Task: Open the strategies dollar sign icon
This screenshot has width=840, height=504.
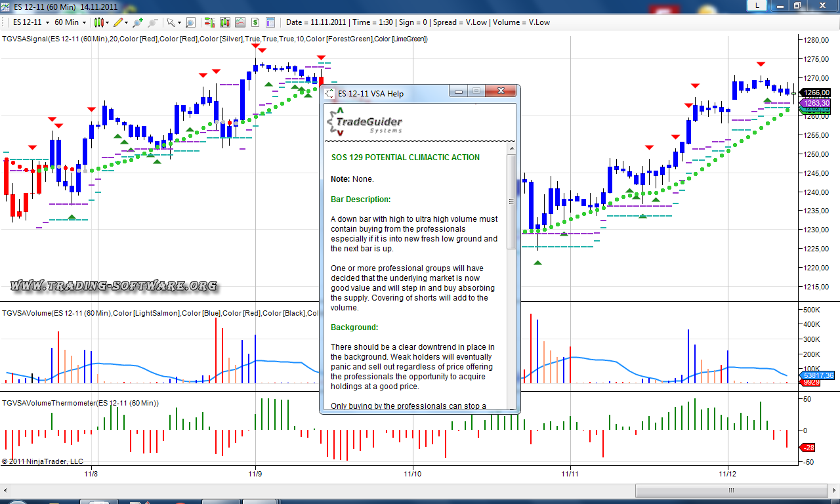Action: pyautogui.click(x=255, y=22)
